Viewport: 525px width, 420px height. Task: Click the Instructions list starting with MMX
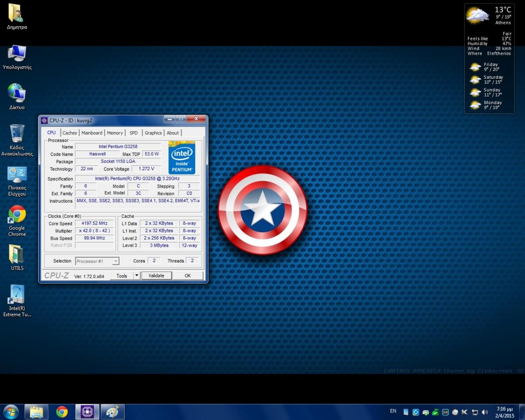coord(137,203)
